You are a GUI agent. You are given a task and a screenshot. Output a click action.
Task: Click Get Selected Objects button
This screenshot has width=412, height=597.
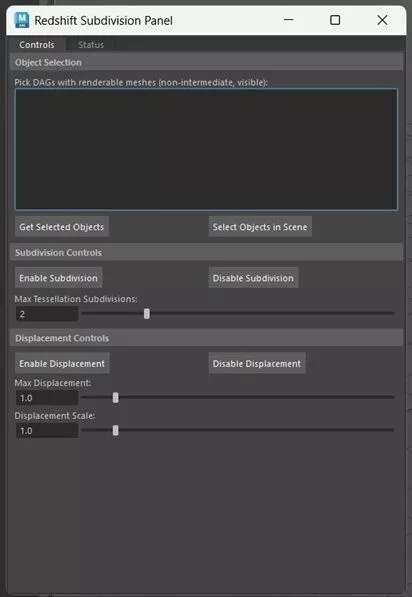[x=62, y=227]
